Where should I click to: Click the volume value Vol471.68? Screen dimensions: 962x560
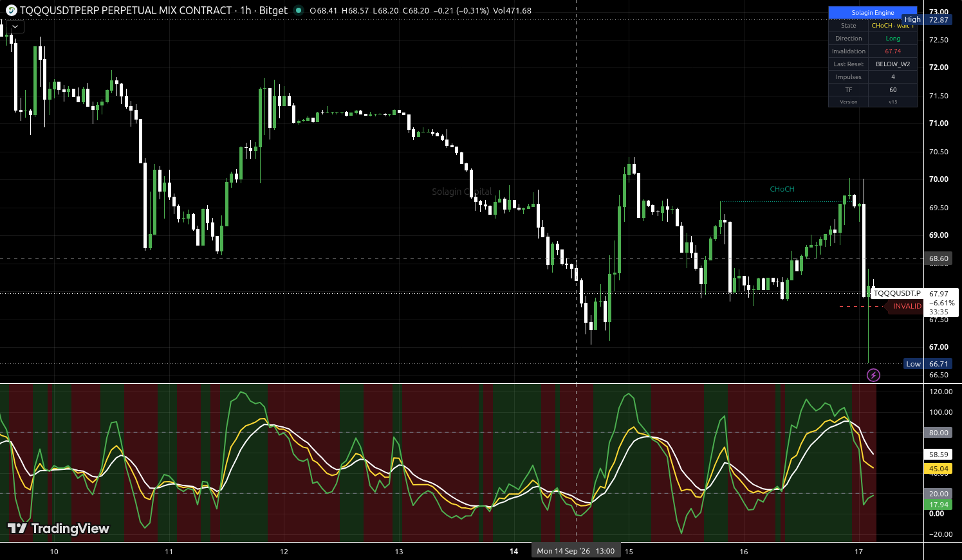(512, 10)
